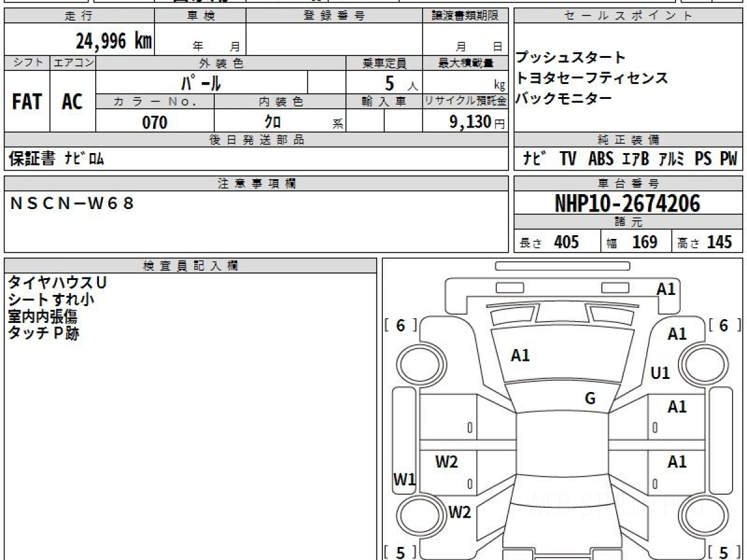Click the G mark on windshield diagram
The width and height of the screenshot is (747, 560).
[x=590, y=399]
